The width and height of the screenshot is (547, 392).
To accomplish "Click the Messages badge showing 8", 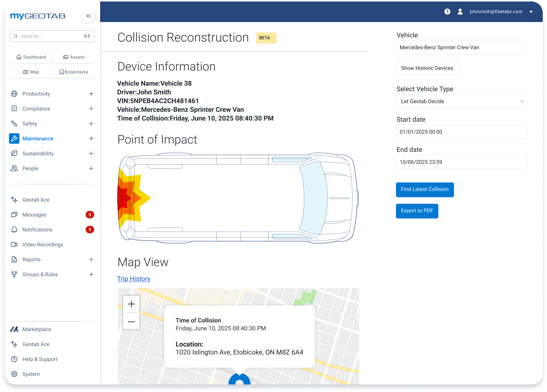I will 90,215.
